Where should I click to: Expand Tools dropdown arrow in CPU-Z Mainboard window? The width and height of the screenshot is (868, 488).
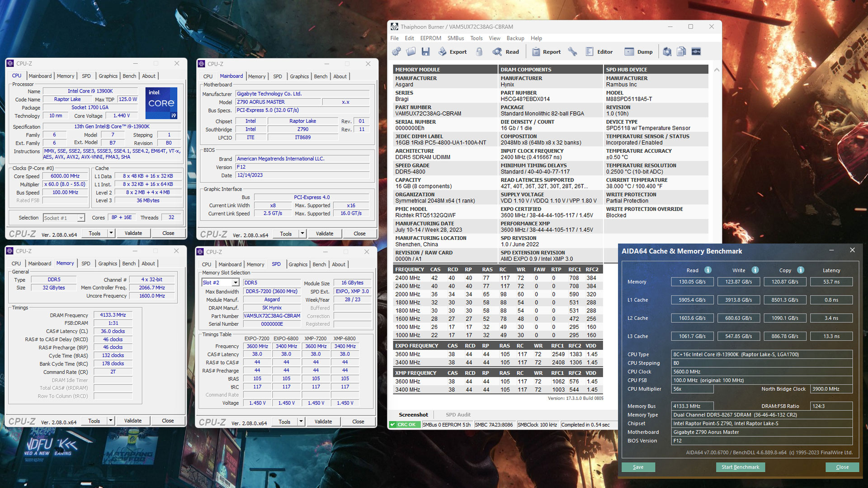(302, 234)
